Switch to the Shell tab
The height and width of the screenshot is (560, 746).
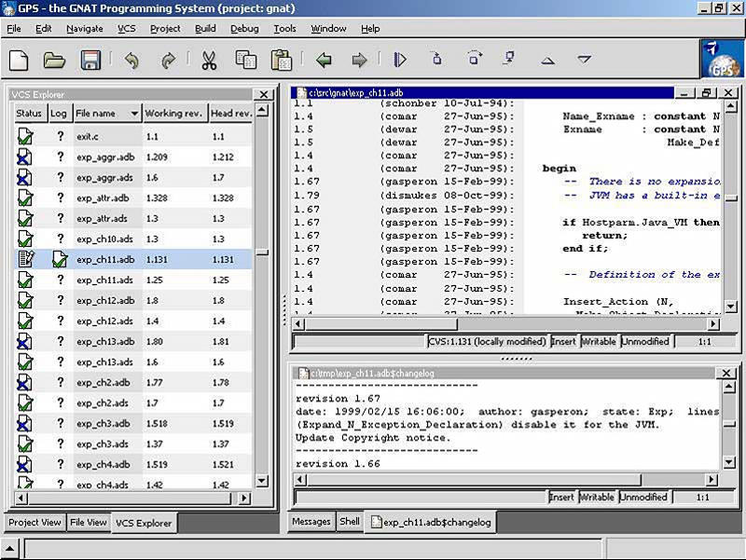click(x=350, y=522)
